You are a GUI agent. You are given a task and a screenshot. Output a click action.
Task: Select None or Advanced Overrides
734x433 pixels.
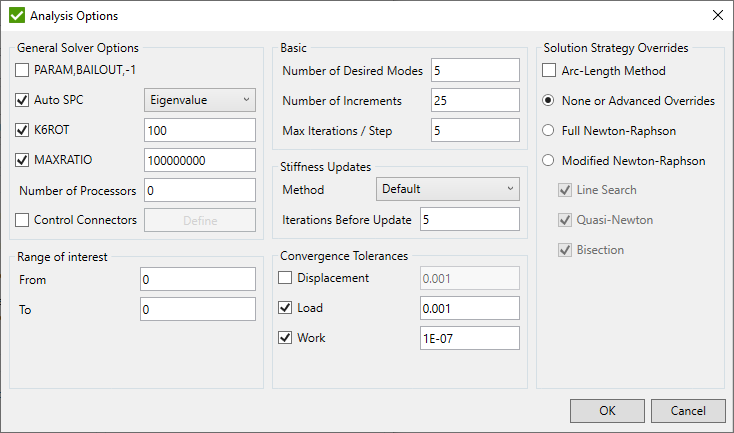pos(549,101)
